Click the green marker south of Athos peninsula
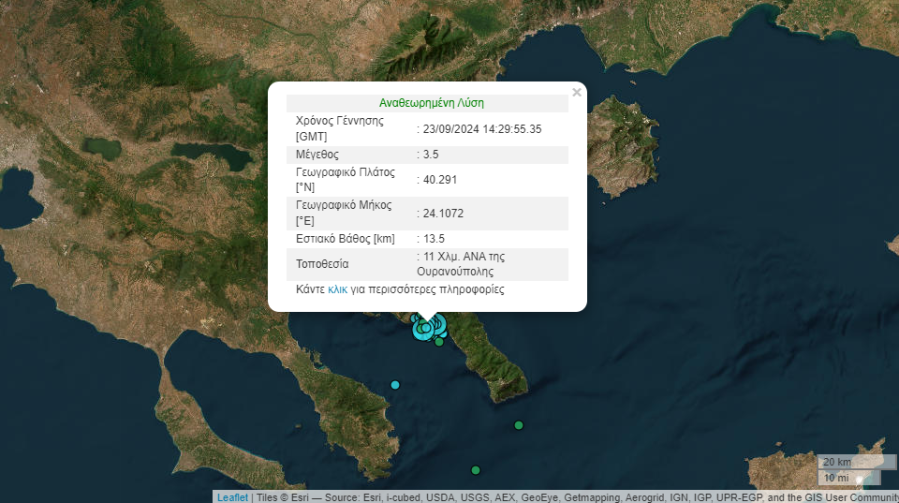 pyautogui.click(x=518, y=425)
